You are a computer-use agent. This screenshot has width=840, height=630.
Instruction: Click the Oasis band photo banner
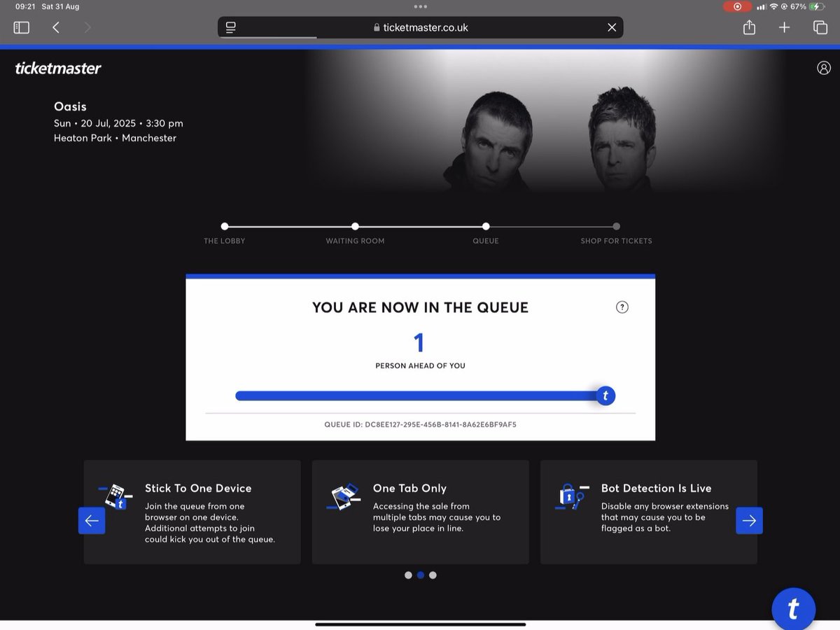546,120
